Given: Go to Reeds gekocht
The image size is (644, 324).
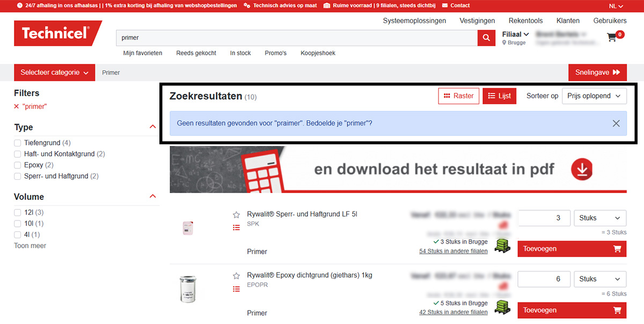Looking at the screenshot, I should [x=196, y=53].
